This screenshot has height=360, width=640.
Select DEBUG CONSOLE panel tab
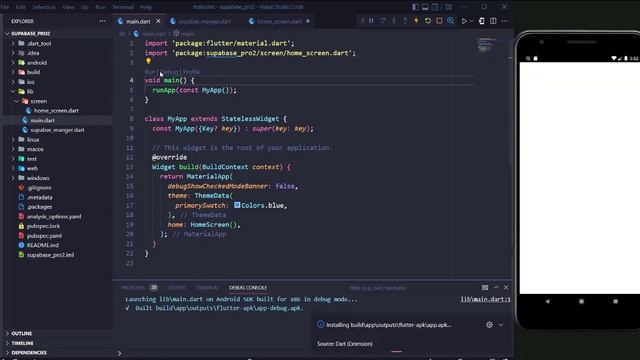(x=248, y=288)
